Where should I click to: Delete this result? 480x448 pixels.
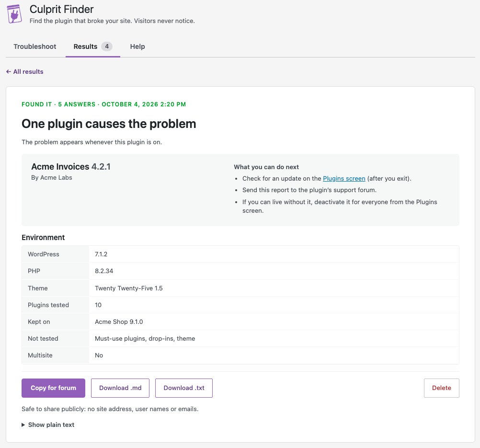click(x=441, y=388)
